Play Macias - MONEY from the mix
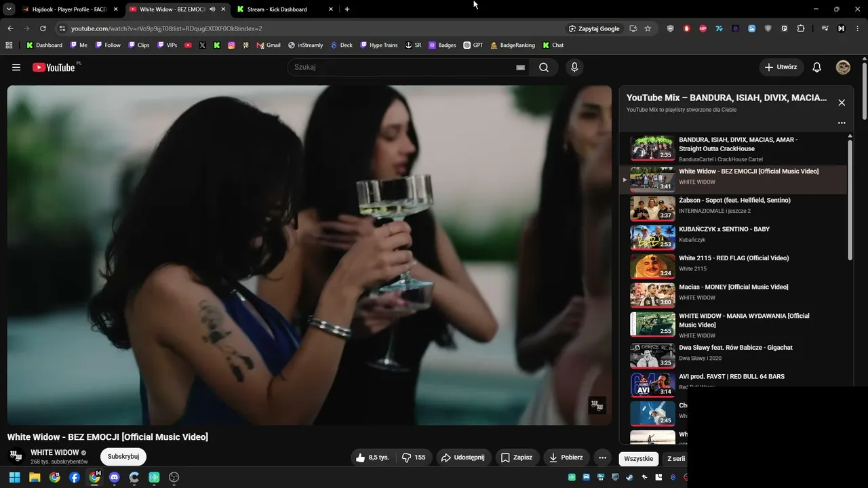868x488 pixels. [734, 296]
